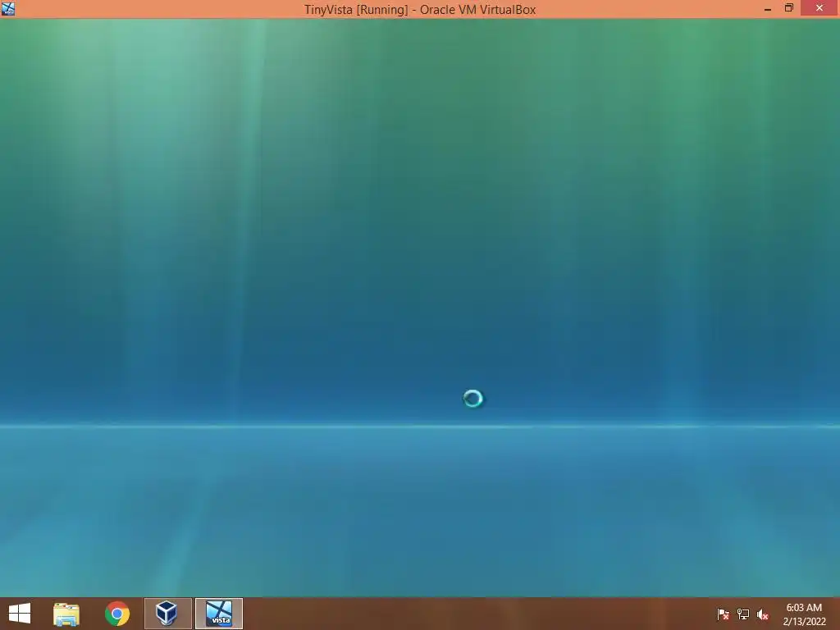Launch Google Chrome from the taskbar

click(x=116, y=614)
